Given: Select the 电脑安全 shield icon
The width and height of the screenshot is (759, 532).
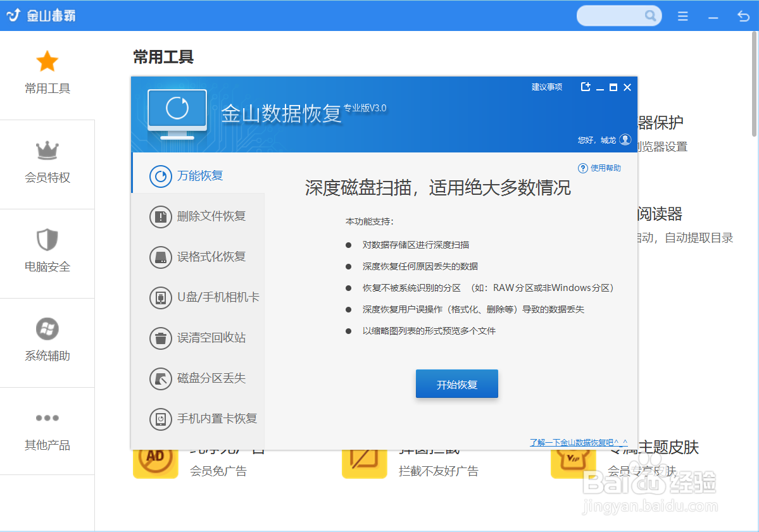Looking at the screenshot, I should point(47,239).
